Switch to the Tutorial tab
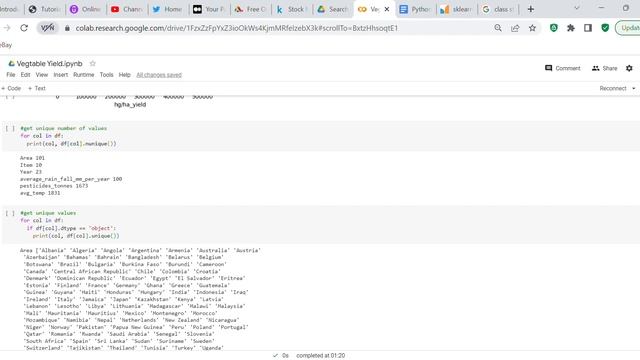Screen dimensions: 640x360 click(44, 9)
